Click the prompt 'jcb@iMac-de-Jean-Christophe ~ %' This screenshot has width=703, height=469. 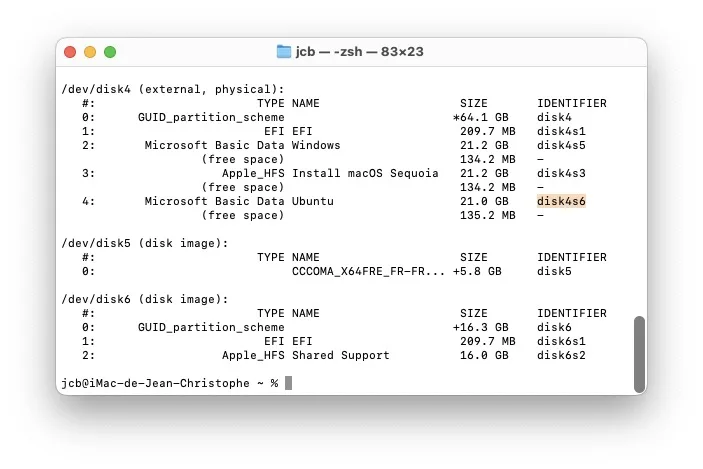click(170, 383)
